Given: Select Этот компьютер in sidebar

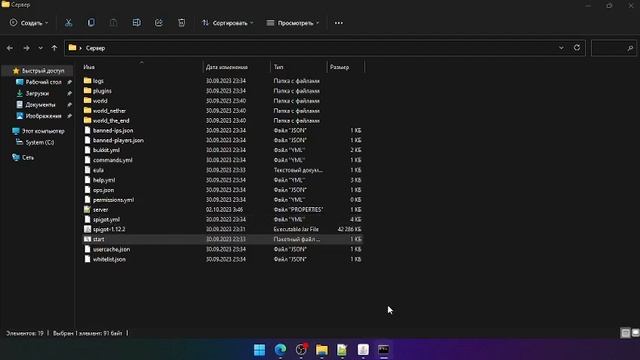Looking at the screenshot, I should [43, 131].
